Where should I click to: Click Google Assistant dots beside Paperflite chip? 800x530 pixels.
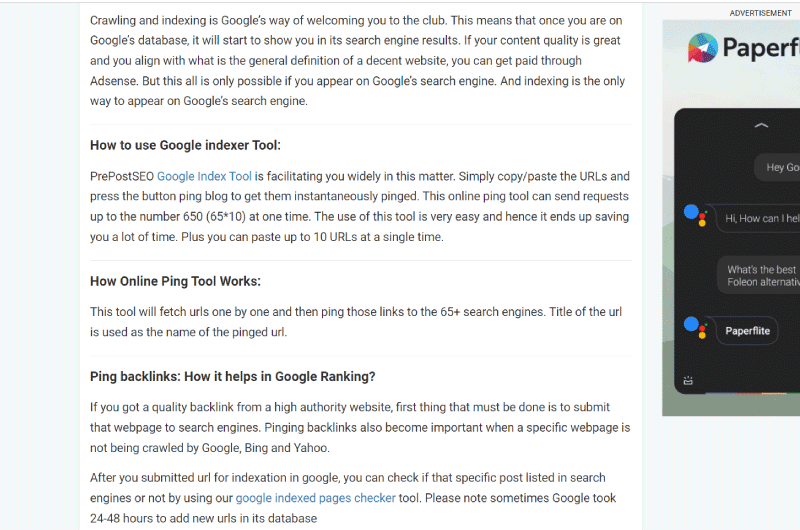coord(695,327)
